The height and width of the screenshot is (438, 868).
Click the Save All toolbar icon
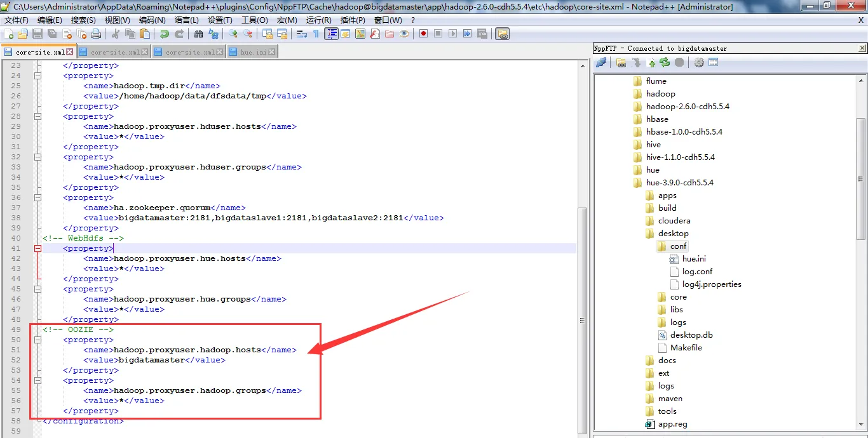[51, 34]
